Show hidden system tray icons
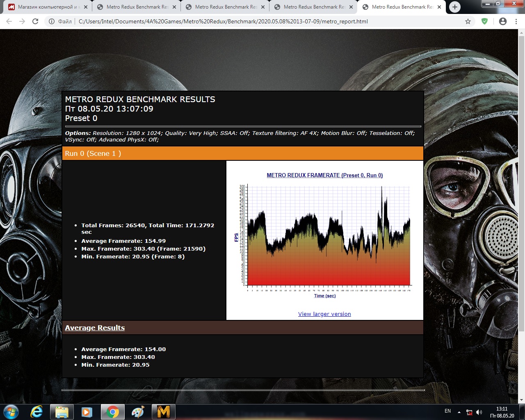The image size is (525, 420). (459, 412)
